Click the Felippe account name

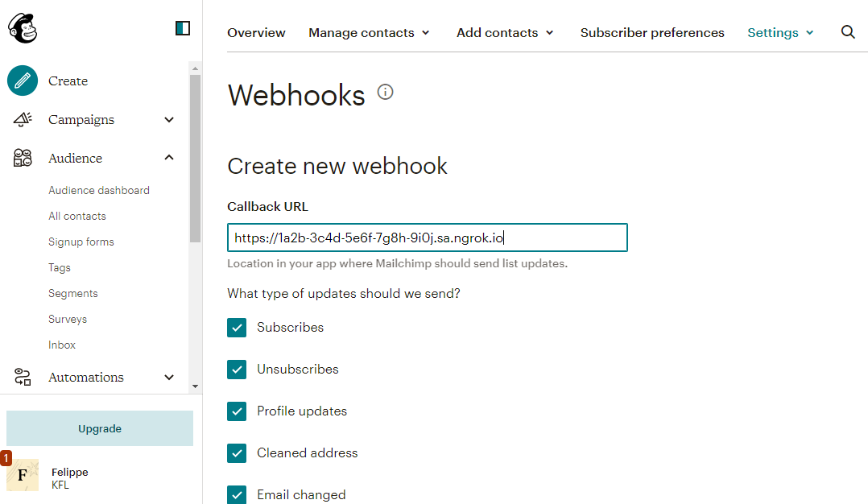[70, 472]
